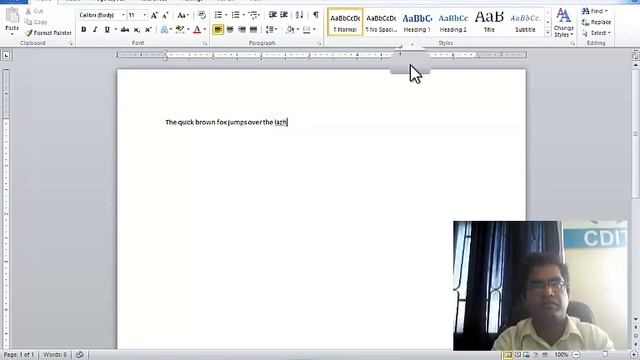Insert a numbered list
Screen dimensions: 640x360
(236, 15)
